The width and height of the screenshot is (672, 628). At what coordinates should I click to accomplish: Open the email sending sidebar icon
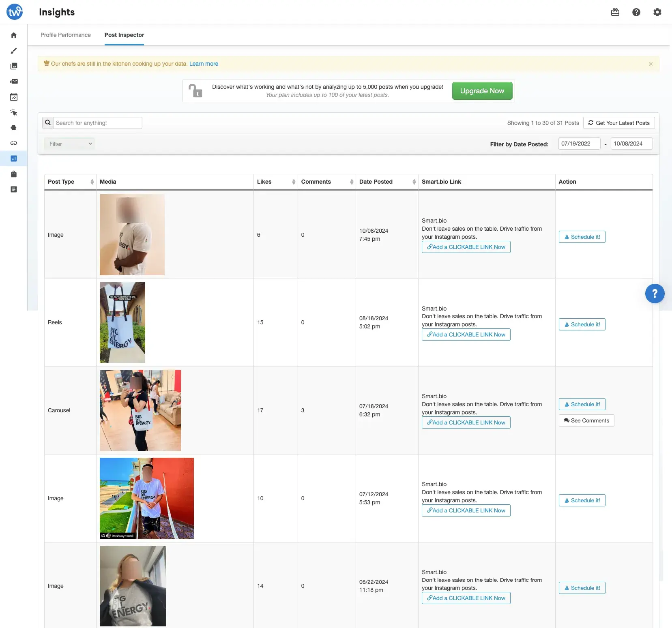(14, 81)
